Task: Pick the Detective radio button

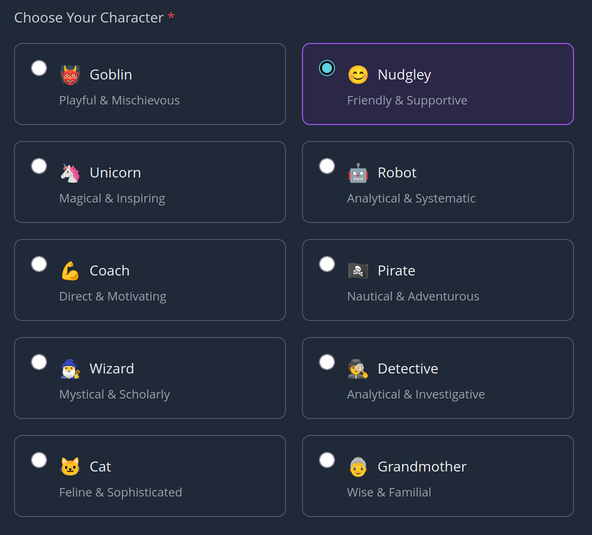Action: (x=327, y=362)
